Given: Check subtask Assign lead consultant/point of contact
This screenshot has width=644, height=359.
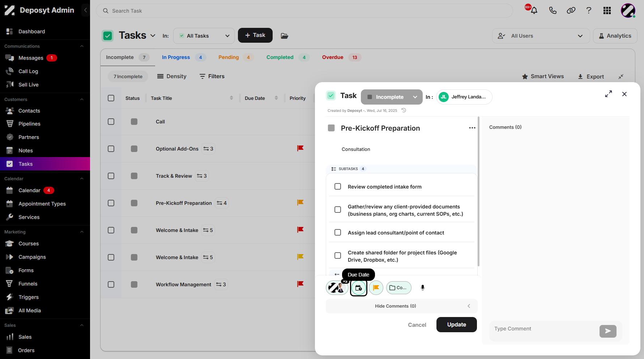Looking at the screenshot, I should click(338, 232).
